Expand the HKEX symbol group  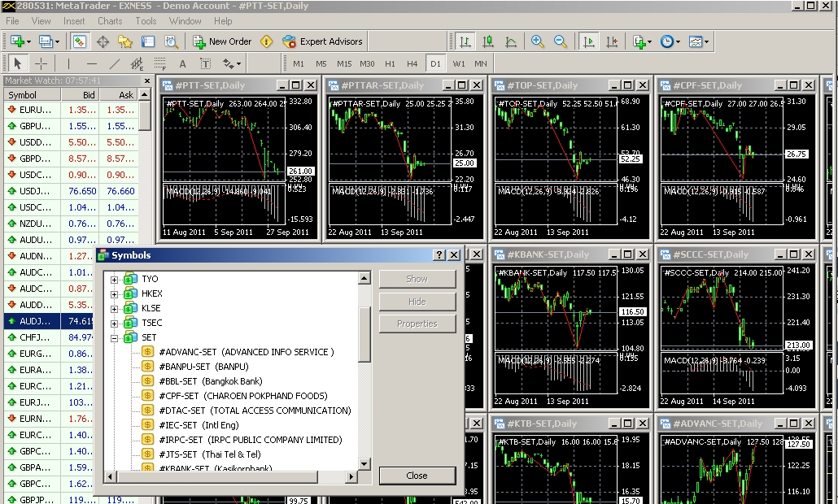click(x=114, y=294)
